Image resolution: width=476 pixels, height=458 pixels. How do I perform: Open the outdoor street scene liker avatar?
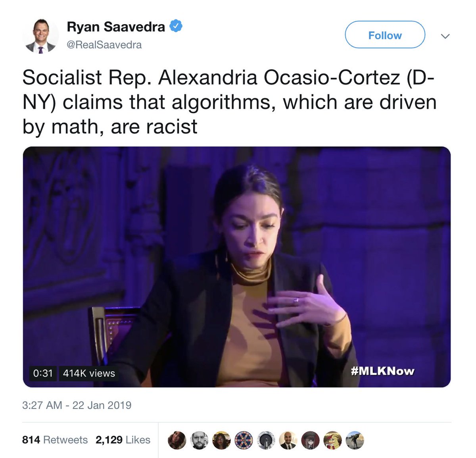(355, 440)
